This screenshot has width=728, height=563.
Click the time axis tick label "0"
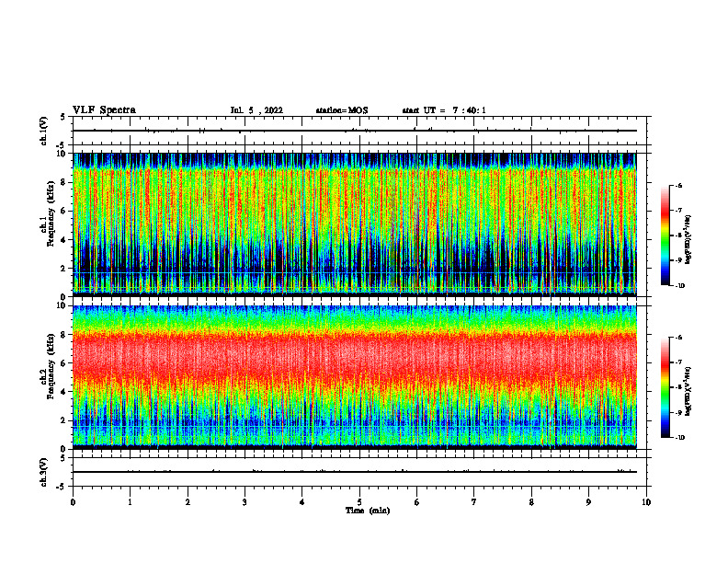click(73, 502)
